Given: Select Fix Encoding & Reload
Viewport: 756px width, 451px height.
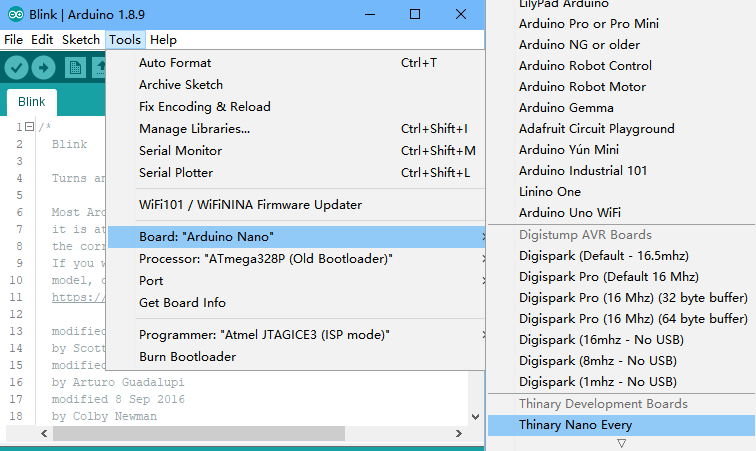Looking at the screenshot, I should click(296, 107).
